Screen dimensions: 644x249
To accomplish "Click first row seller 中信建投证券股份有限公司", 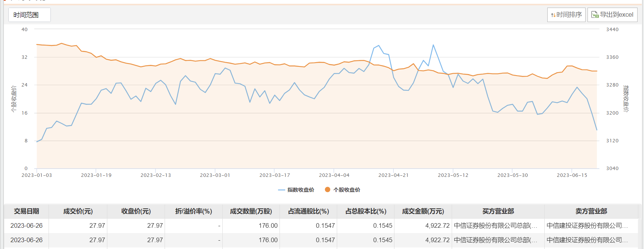I will point(587,225).
